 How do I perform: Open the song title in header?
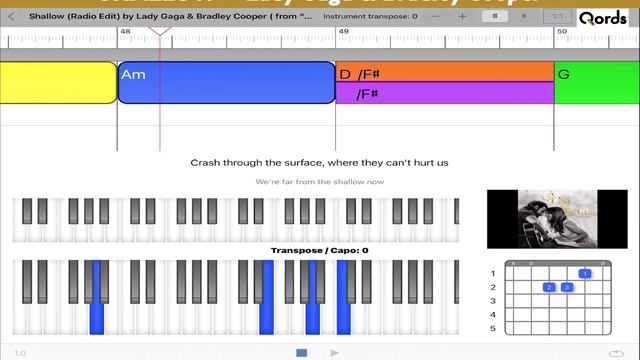pos(171,17)
